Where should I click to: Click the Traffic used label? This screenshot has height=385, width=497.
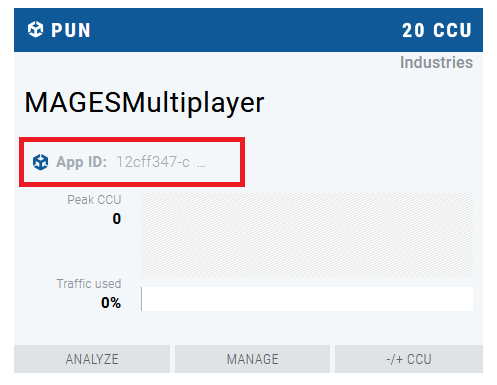(x=89, y=284)
